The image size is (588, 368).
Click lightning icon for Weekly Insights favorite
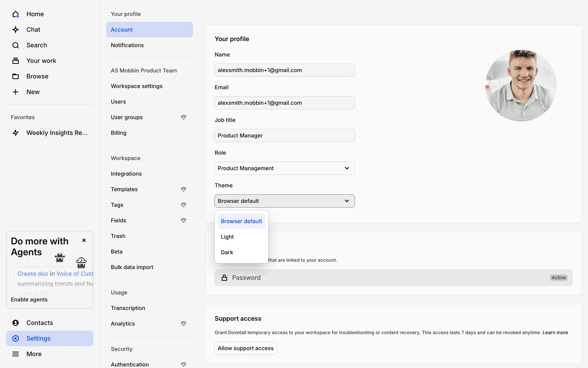pyautogui.click(x=16, y=133)
